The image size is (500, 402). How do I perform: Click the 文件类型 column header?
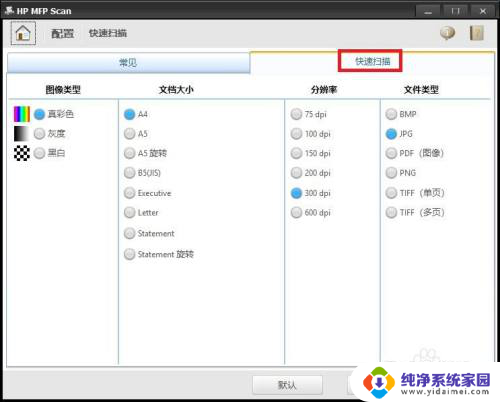click(x=421, y=89)
